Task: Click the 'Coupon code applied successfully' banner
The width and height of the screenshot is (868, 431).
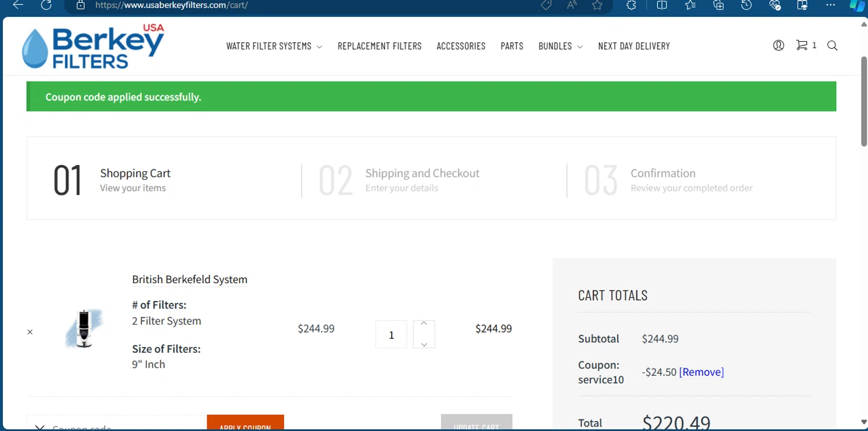Action: [x=431, y=97]
